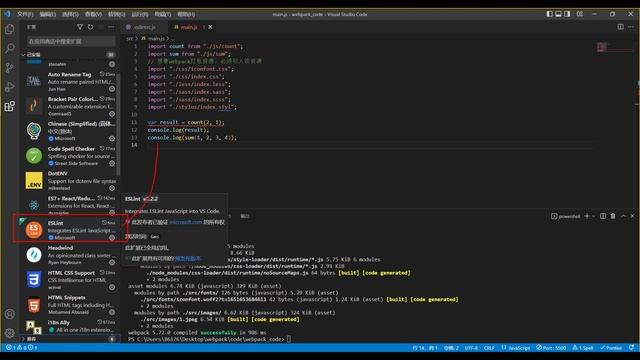
Task: Open the notifications bell in status bar
Action: 631,348
